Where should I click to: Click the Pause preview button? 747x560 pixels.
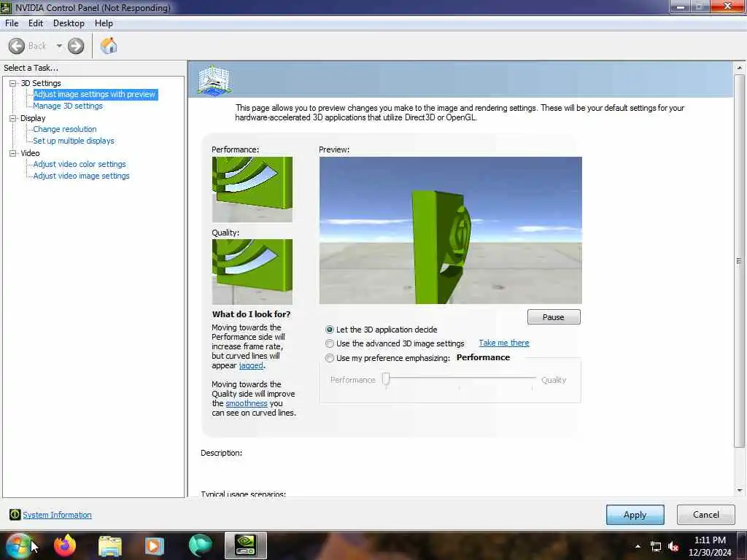[x=554, y=317]
